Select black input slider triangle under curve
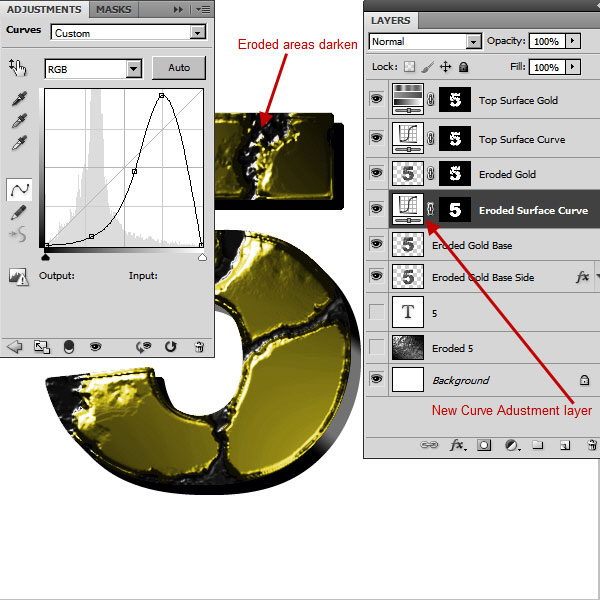This screenshot has width=600, height=600. click(46, 257)
